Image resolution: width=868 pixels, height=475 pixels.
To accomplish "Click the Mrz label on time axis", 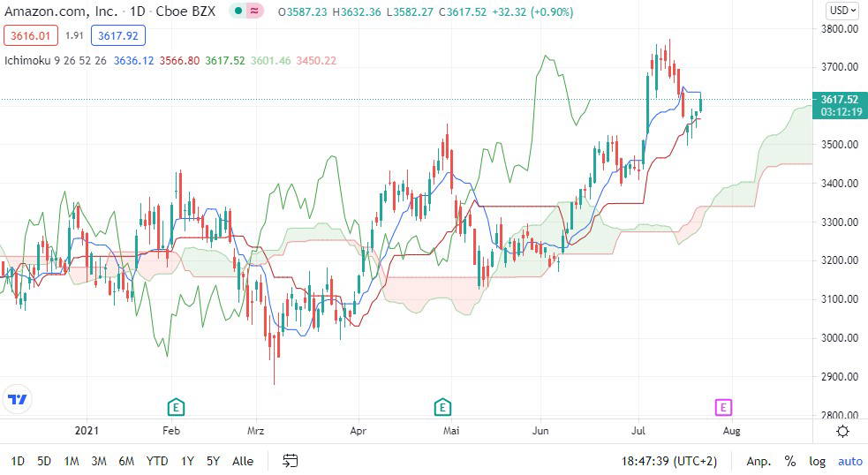I will point(255,431).
